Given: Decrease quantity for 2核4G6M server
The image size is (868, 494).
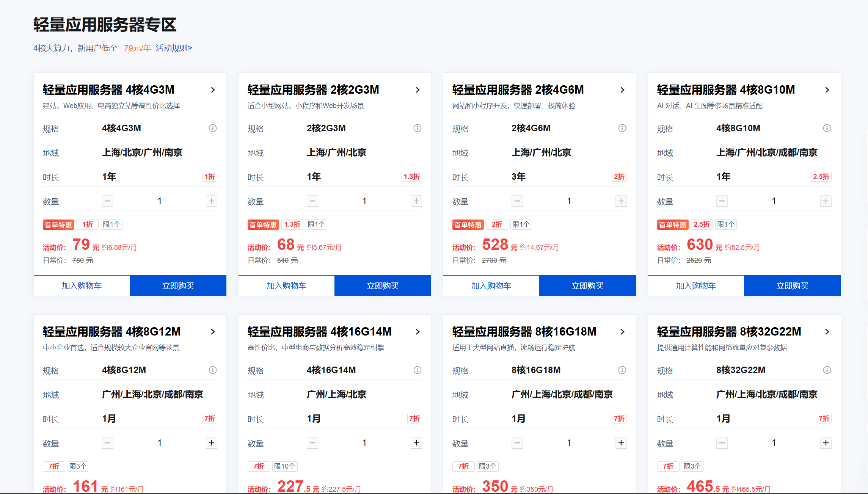Looking at the screenshot, I should (x=517, y=201).
